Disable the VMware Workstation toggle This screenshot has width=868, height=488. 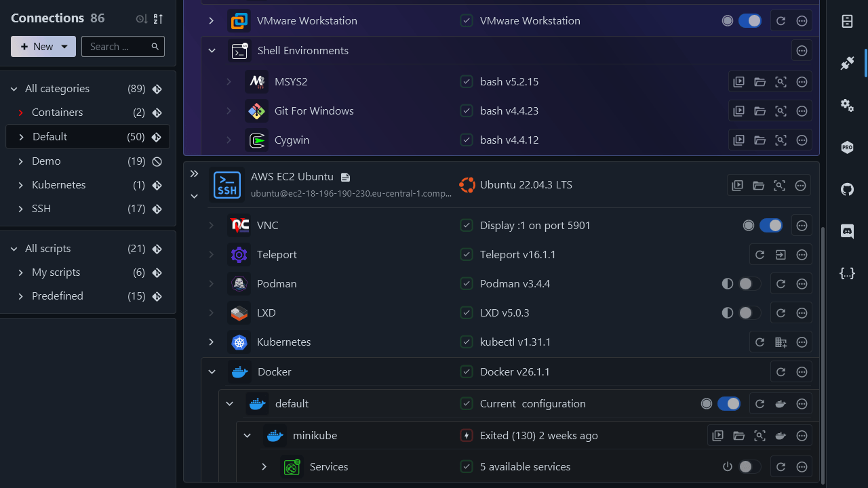click(x=749, y=21)
